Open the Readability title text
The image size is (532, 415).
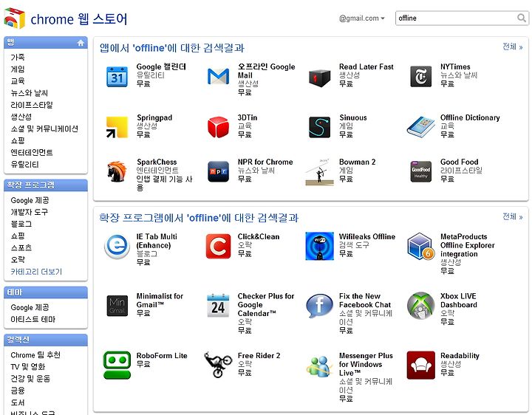[460, 356]
